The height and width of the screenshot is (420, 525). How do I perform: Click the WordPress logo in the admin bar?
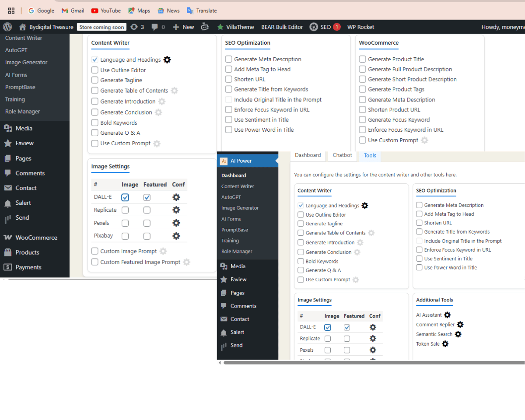coord(7,27)
